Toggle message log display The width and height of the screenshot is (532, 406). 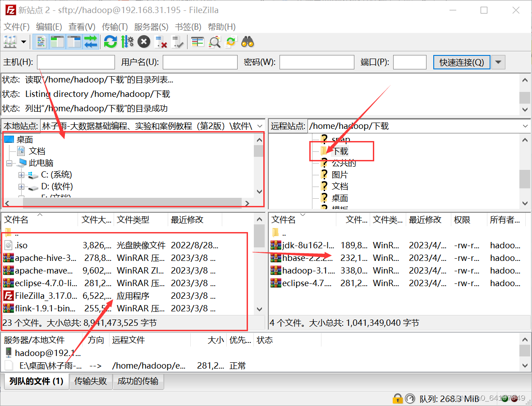tap(41, 42)
